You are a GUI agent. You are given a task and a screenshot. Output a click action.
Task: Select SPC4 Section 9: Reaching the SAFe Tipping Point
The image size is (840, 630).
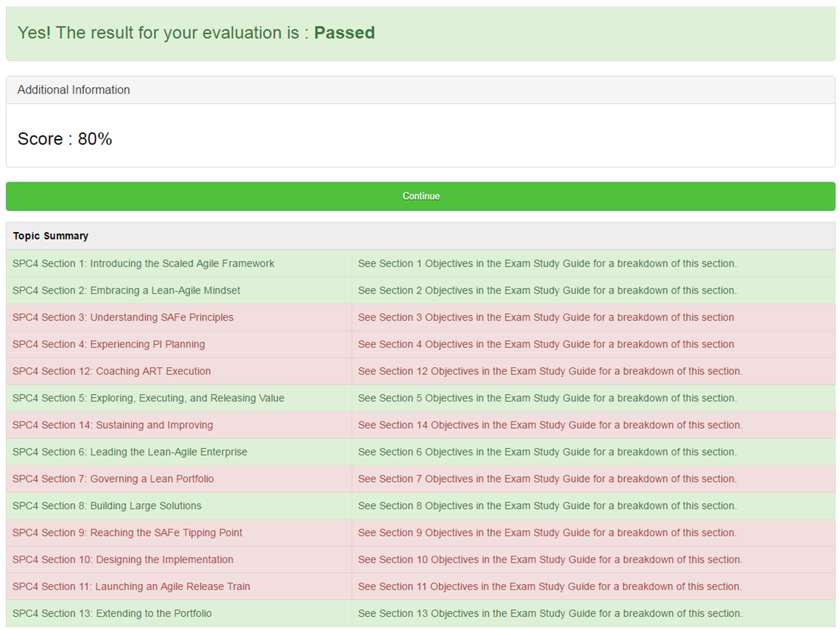[x=127, y=532]
